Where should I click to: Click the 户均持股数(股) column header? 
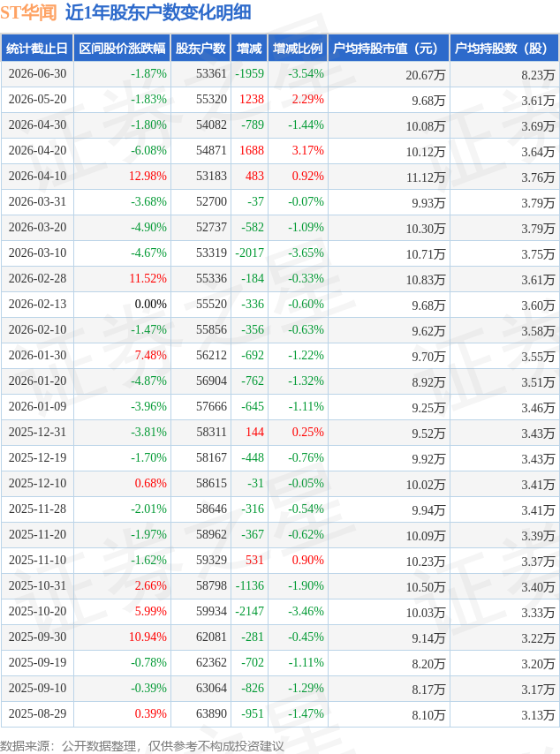pyautogui.click(x=504, y=48)
